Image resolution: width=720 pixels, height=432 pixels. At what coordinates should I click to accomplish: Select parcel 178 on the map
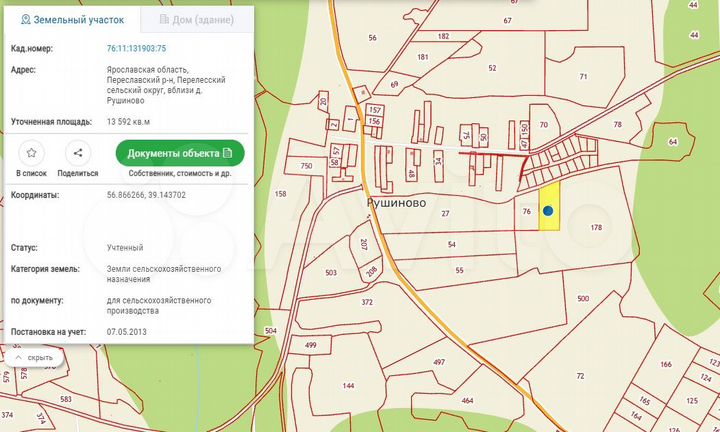[597, 228]
